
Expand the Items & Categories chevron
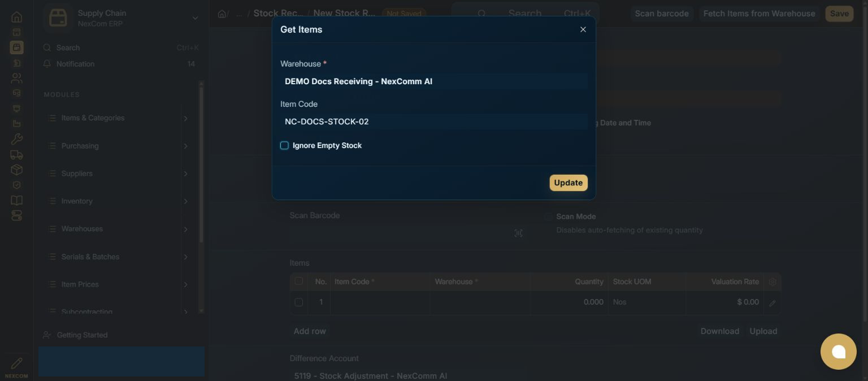point(185,118)
